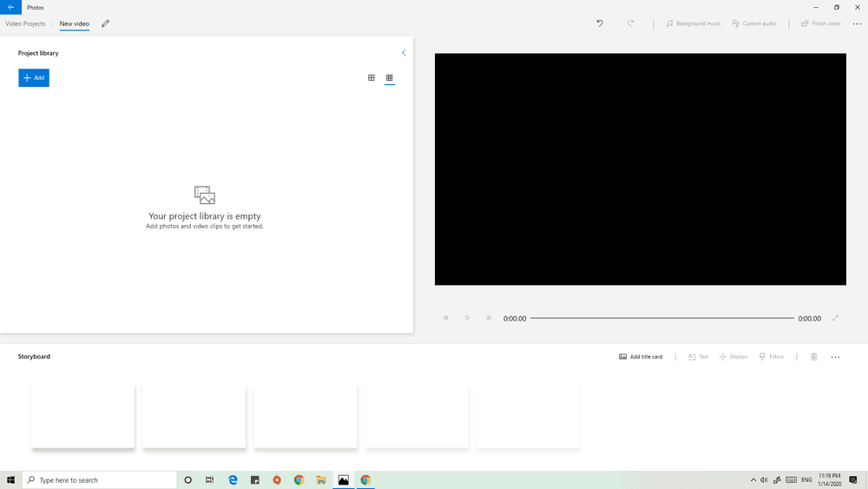Open the Windows Start menu
This screenshot has height=489, width=868.
10,480
